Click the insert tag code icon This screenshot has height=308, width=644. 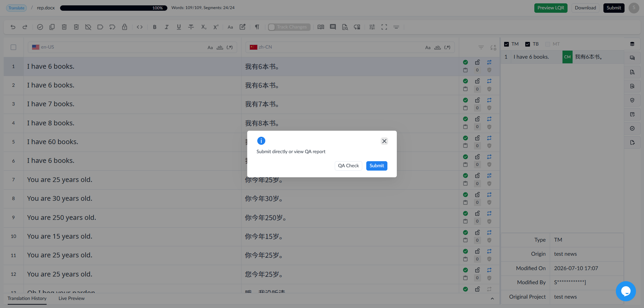[x=140, y=27]
